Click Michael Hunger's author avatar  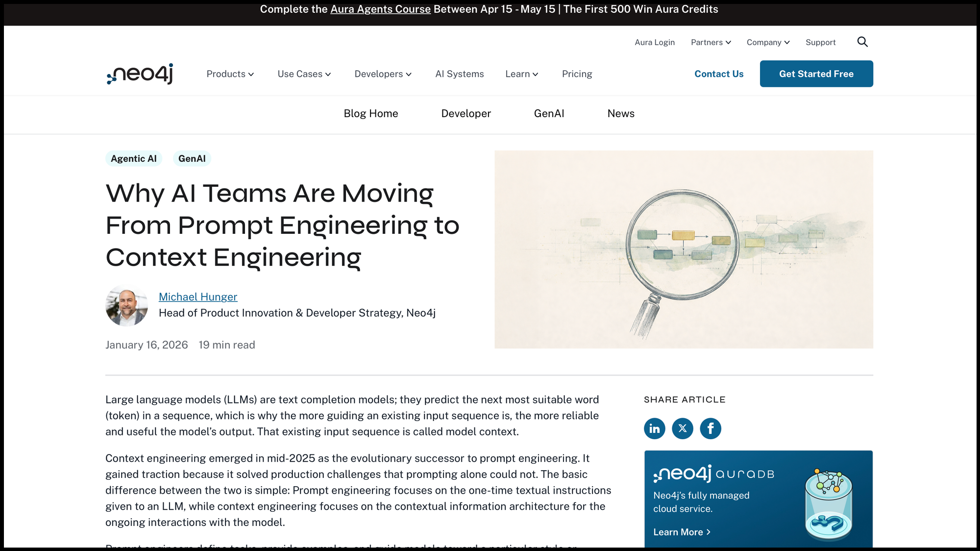(126, 305)
